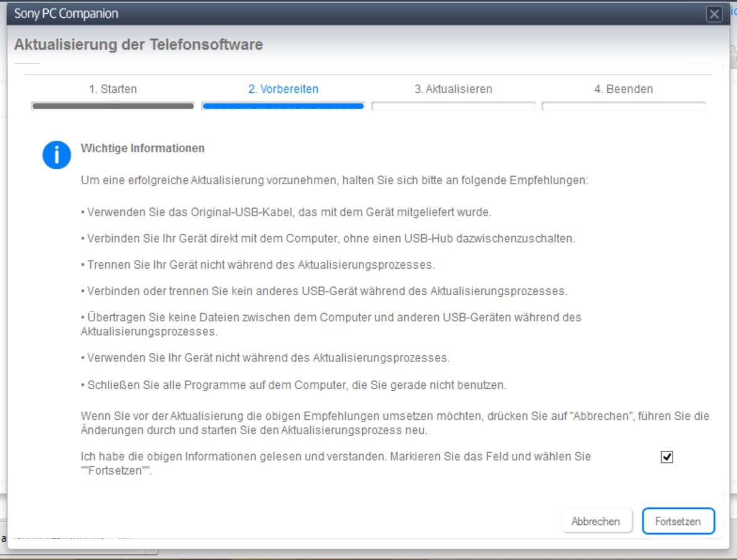Click the grey Starten progress bar

coord(113,106)
